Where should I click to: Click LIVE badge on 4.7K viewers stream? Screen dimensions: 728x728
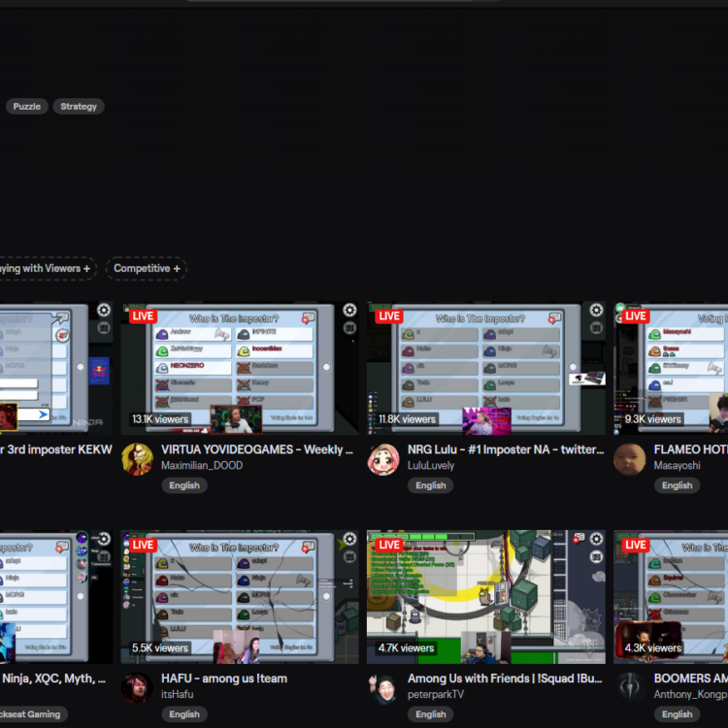(x=389, y=545)
